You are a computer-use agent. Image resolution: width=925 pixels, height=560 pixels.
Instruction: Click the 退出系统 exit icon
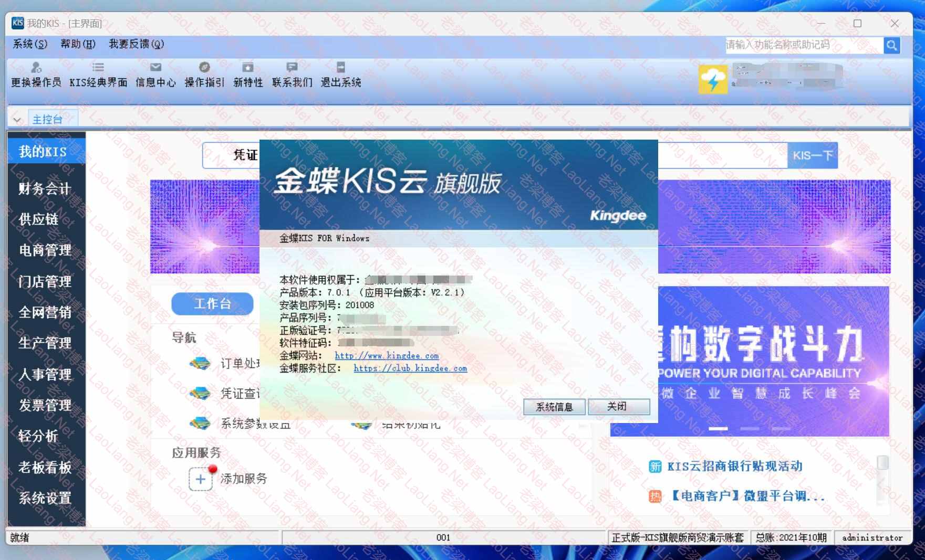[x=341, y=68]
